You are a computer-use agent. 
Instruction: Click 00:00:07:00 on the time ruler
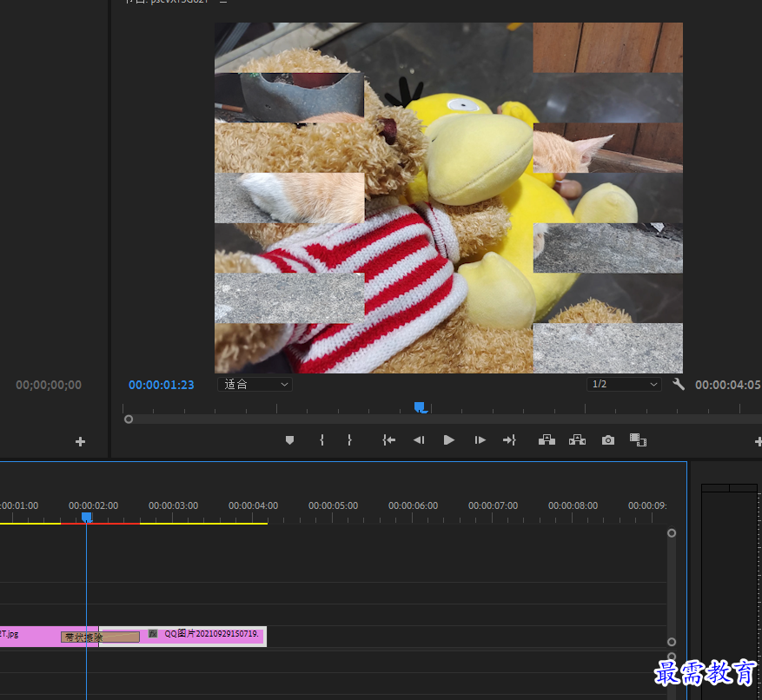494,505
